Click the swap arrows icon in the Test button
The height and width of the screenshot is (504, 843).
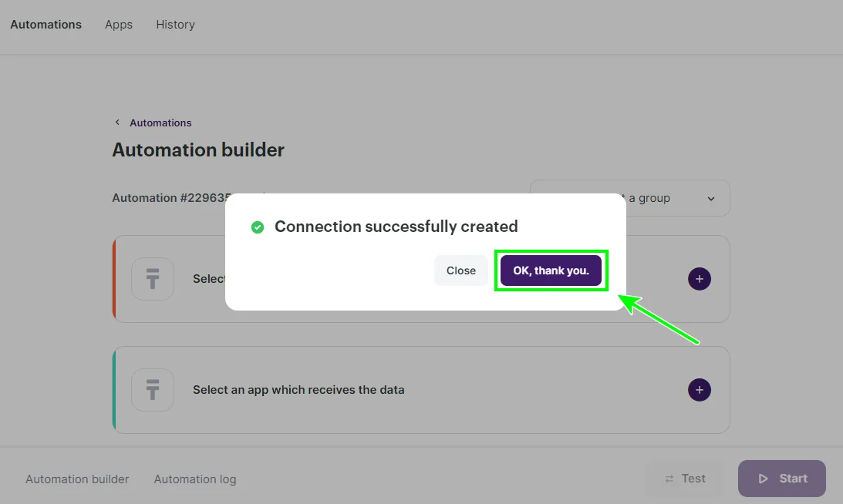pos(670,479)
